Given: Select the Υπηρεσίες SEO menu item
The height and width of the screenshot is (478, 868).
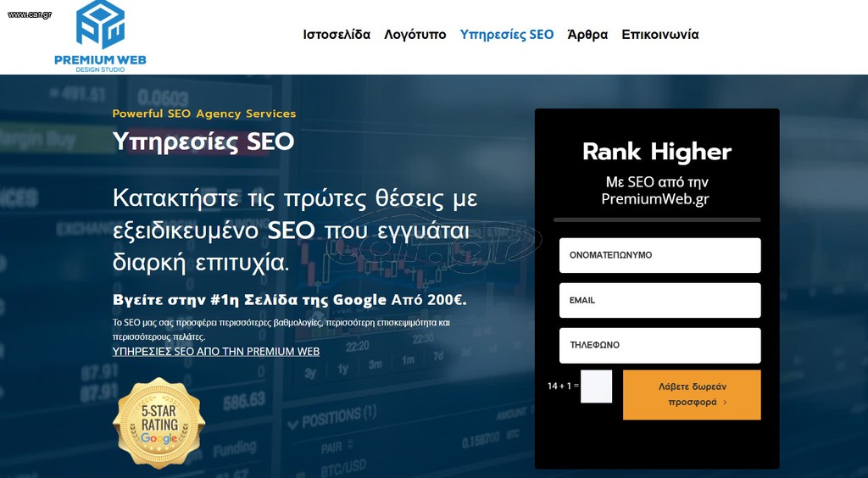Looking at the screenshot, I should click(507, 34).
